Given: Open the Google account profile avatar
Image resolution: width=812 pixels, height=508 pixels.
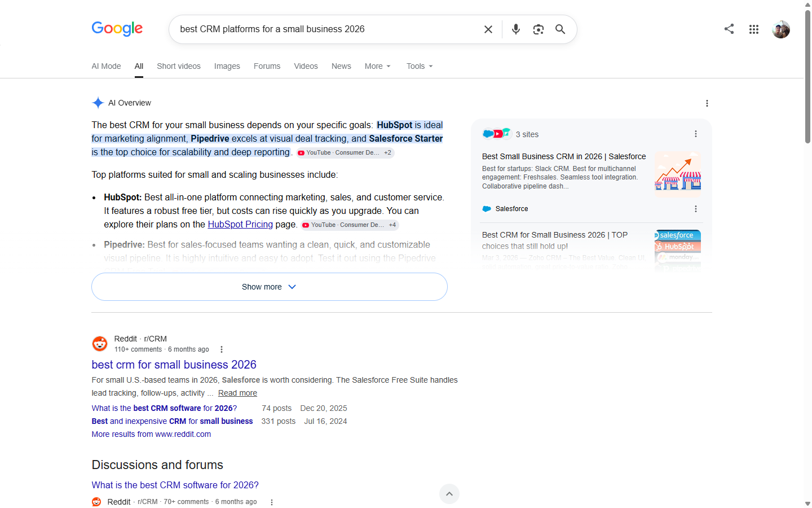Looking at the screenshot, I should (781, 29).
